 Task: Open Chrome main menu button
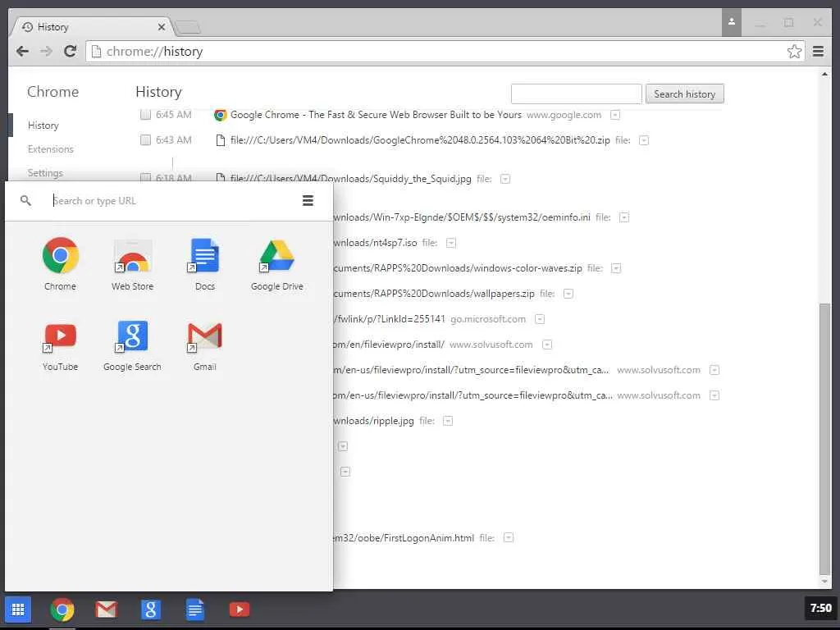tap(818, 52)
